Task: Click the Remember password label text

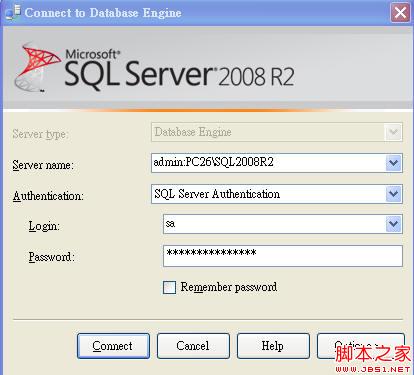Action: [229, 287]
